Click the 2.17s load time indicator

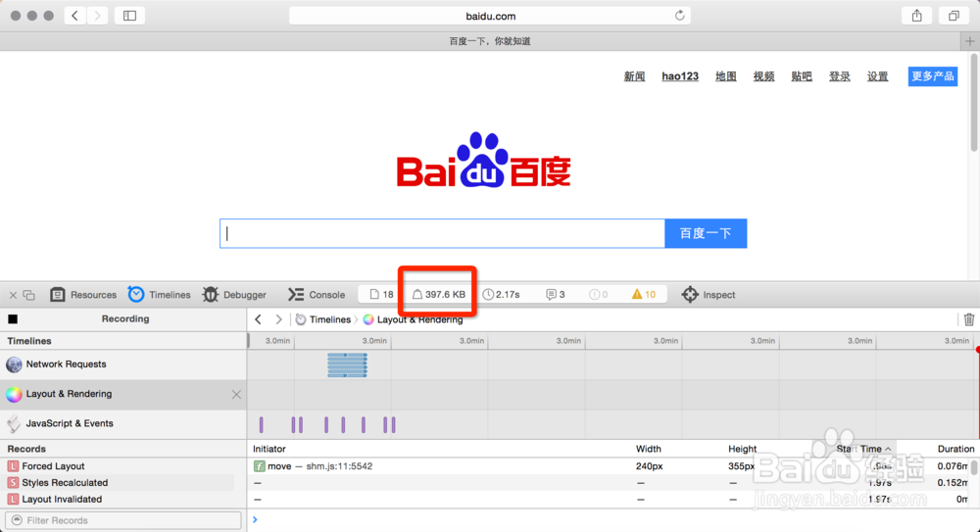(501, 295)
